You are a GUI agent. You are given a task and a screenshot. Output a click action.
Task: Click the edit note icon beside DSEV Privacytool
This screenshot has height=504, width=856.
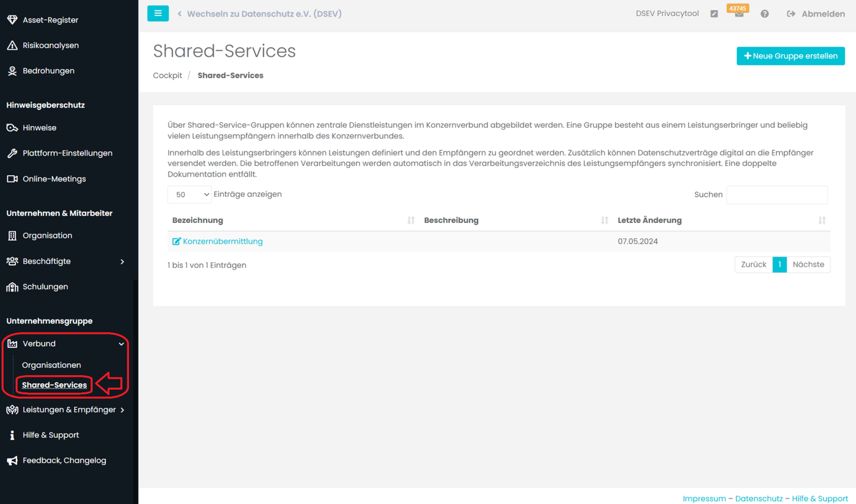coord(714,14)
